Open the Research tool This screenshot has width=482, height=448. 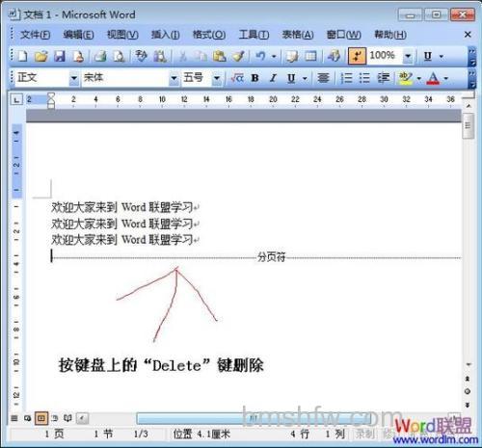(160, 56)
